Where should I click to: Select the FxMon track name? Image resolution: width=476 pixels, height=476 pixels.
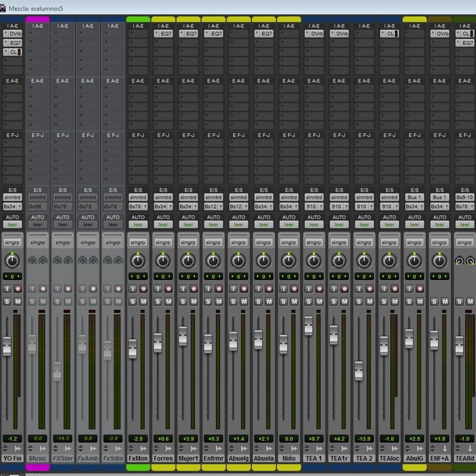pyautogui.click(x=138, y=458)
